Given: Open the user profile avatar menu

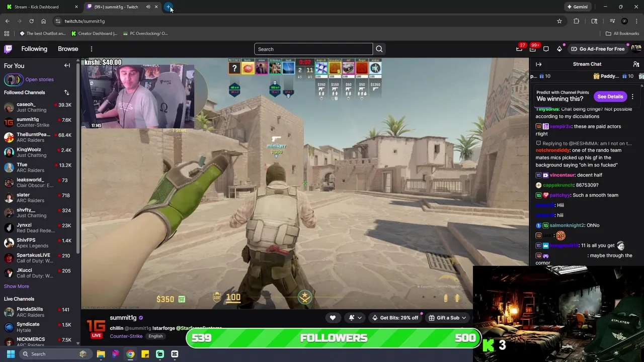Looking at the screenshot, I should [636, 49].
